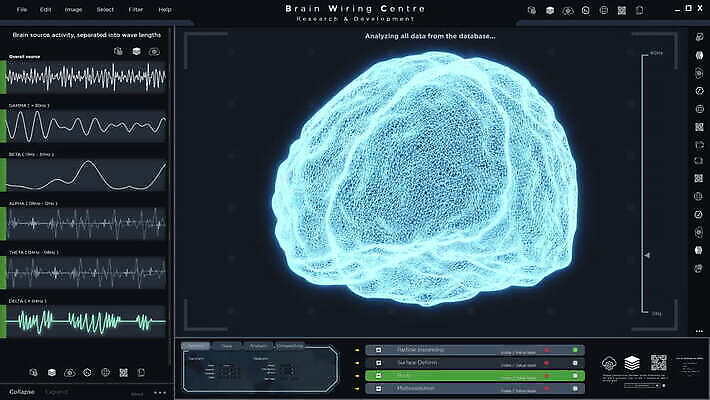Click the top icon in the right sidebar
This screenshot has width=710, height=400.
pos(698,38)
